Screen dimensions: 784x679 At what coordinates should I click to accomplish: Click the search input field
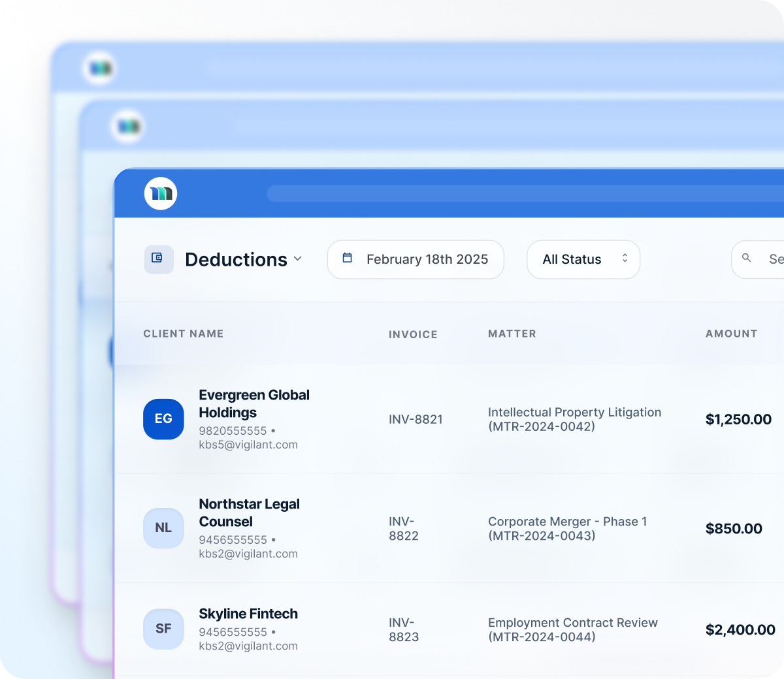758,259
